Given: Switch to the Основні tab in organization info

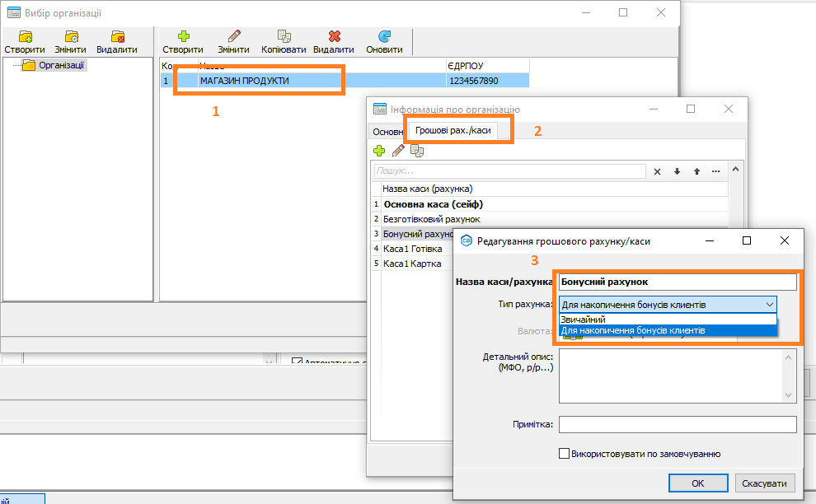Looking at the screenshot, I should point(387,132).
